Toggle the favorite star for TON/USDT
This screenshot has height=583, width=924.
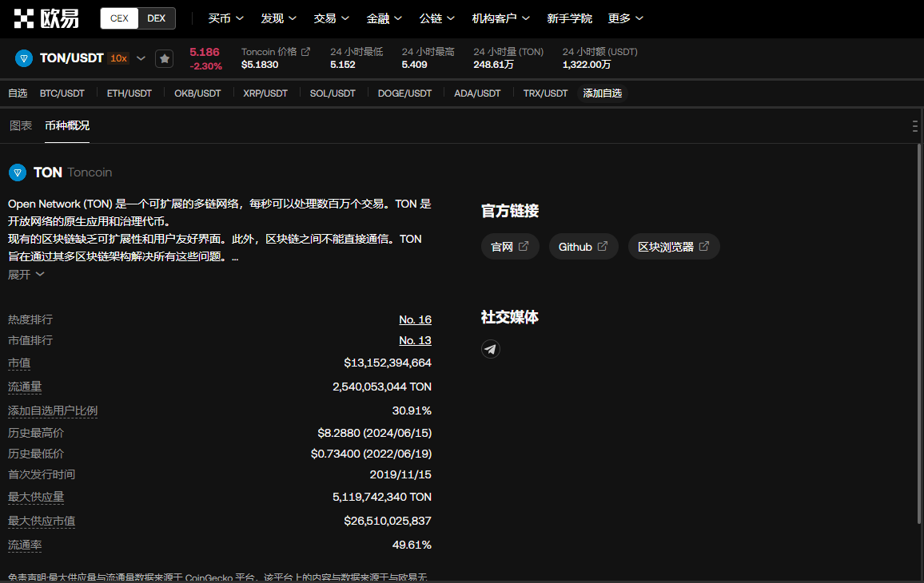tap(164, 58)
